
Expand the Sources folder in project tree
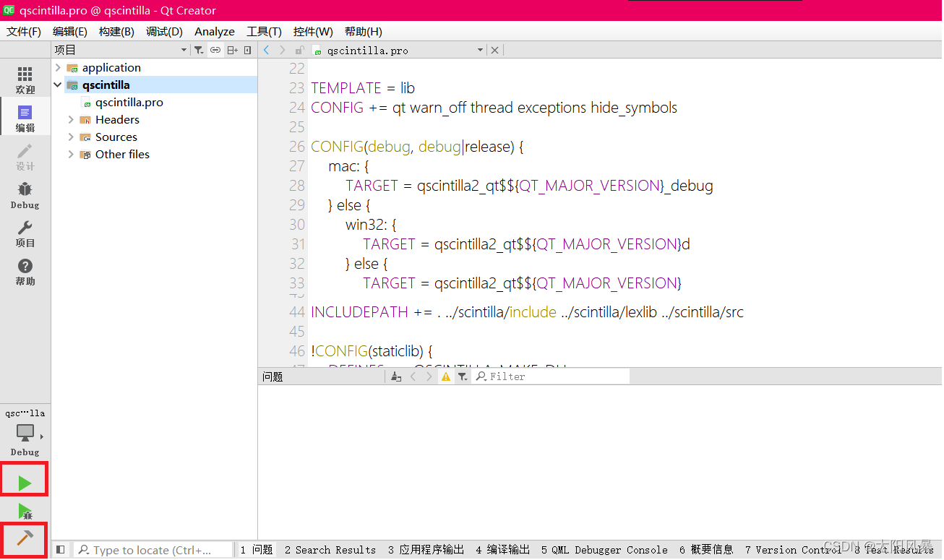[x=70, y=137]
